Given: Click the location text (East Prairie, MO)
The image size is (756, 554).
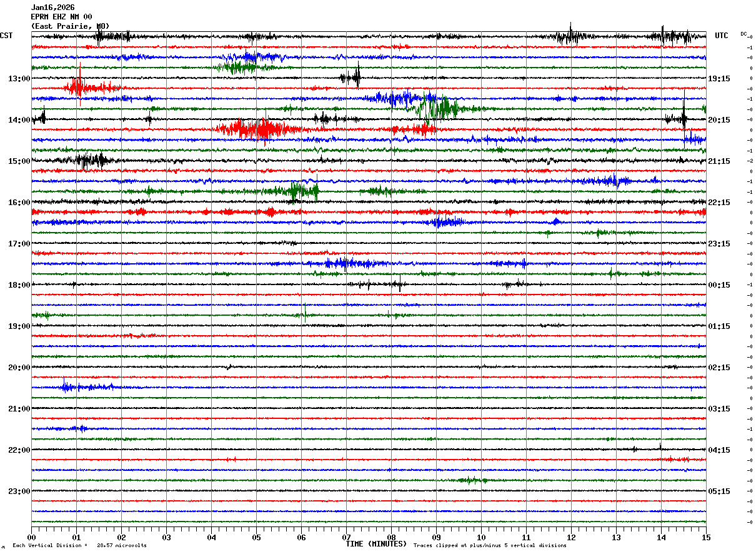Looking at the screenshot, I should 70,26.
